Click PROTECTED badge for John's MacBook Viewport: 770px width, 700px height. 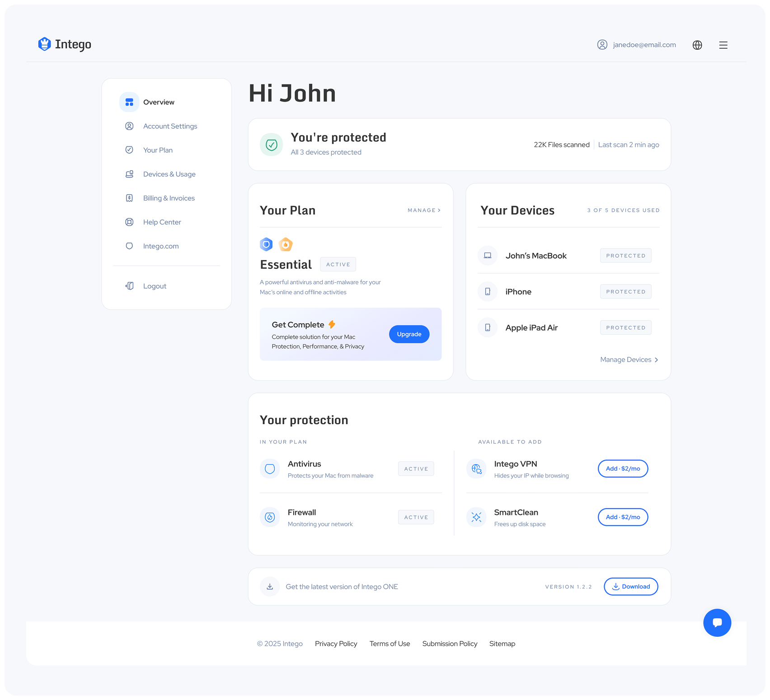(x=626, y=256)
